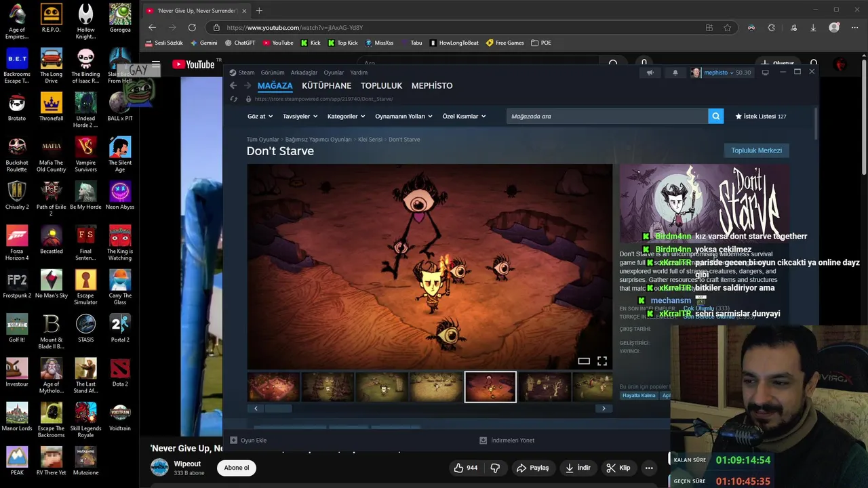Open the Gorogoa desktop icon

120,19
